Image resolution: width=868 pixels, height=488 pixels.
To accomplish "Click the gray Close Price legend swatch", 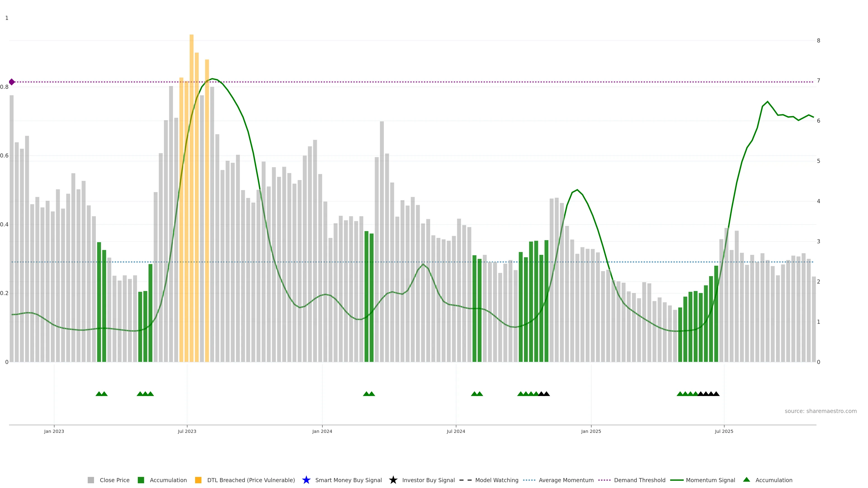I will pos(91,480).
